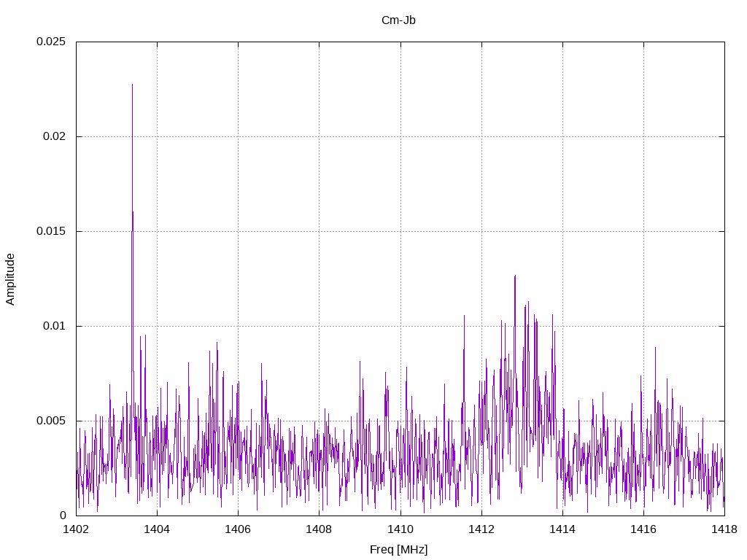Click the 1410 x-axis tick label
Screen dimensions: 747x560
400,529
